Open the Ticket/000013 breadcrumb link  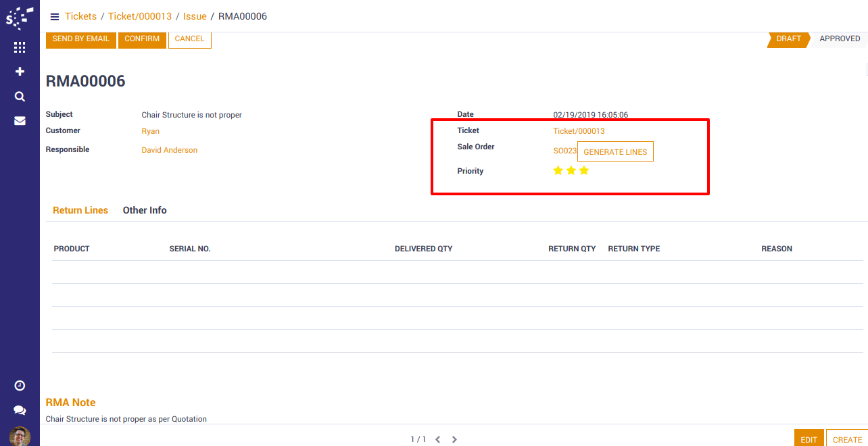pyautogui.click(x=140, y=16)
